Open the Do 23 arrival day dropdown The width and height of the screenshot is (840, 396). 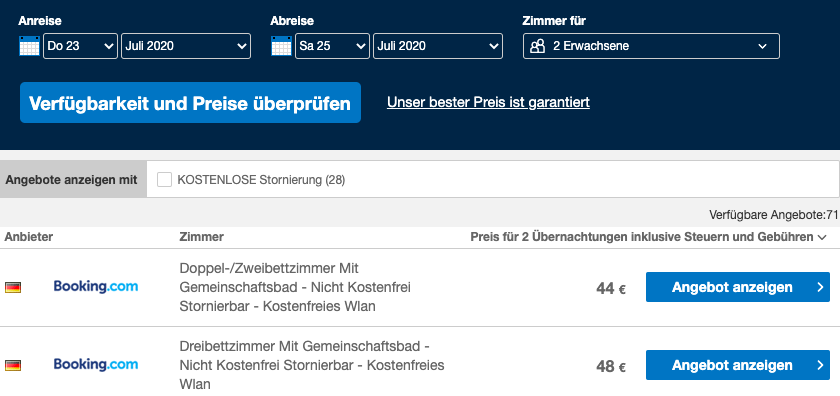click(x=80, y=46)
